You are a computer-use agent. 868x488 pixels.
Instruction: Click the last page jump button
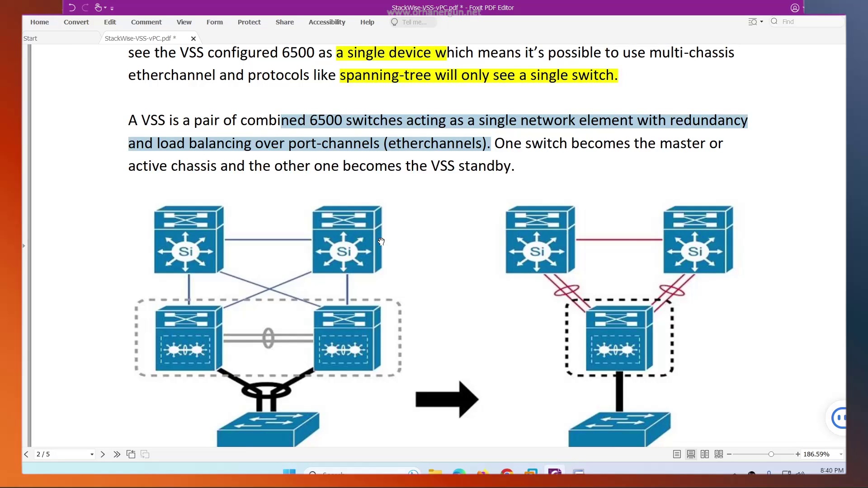tap(117, 454)
